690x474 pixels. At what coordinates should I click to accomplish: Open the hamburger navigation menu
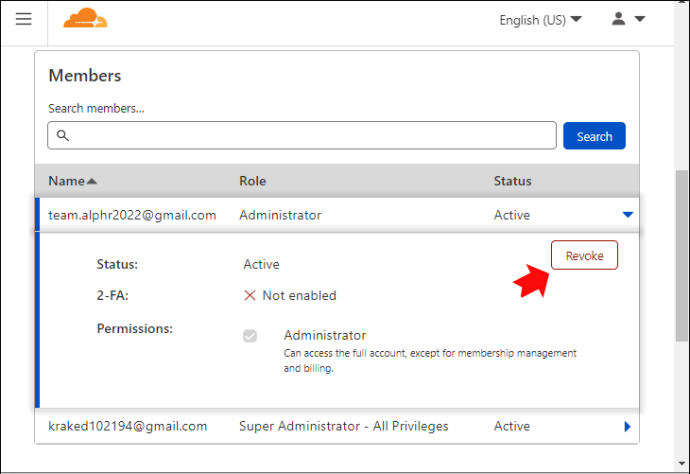click(24, 19)
